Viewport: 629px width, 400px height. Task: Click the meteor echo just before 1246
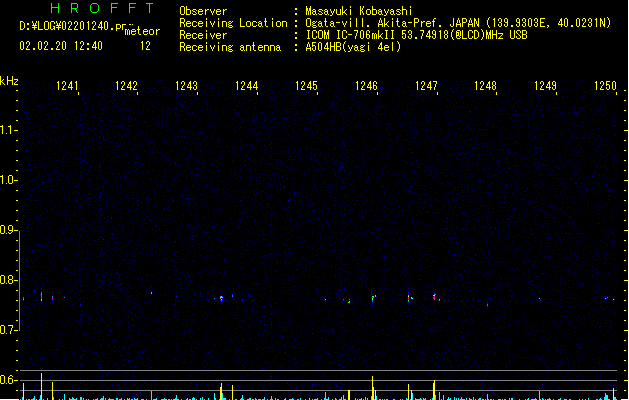coord(373,298)
